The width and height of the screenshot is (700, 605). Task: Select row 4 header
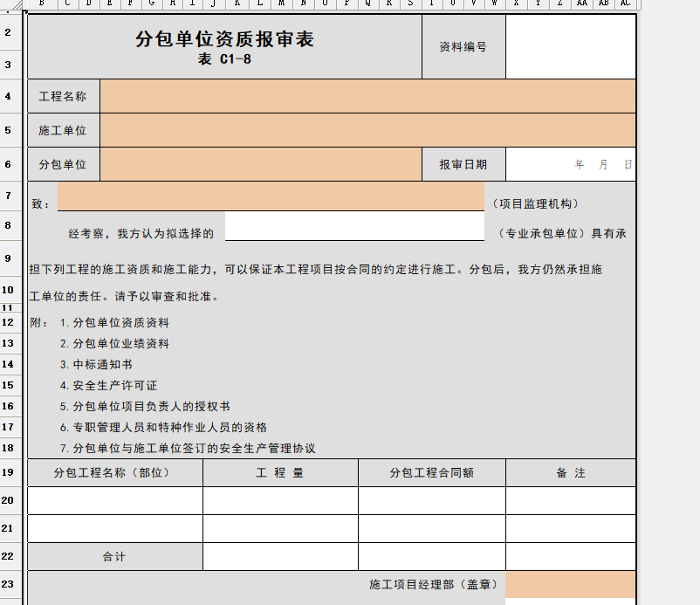(9, 96)
